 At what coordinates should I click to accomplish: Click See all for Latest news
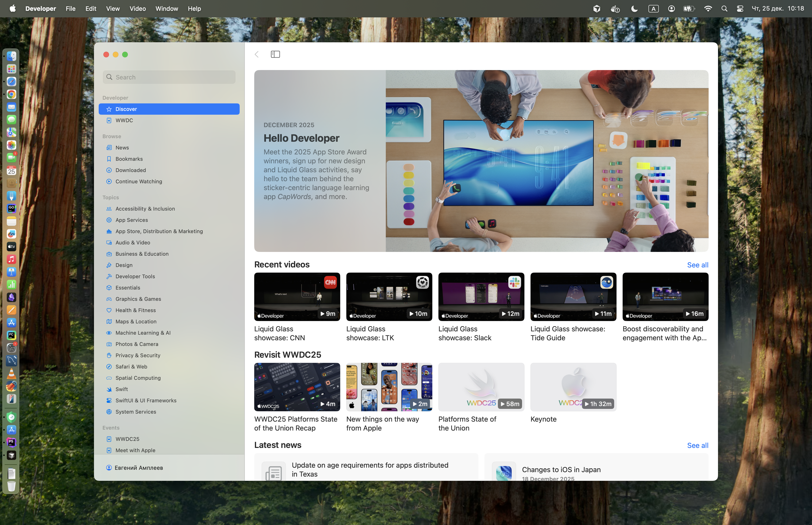(697, 445)
